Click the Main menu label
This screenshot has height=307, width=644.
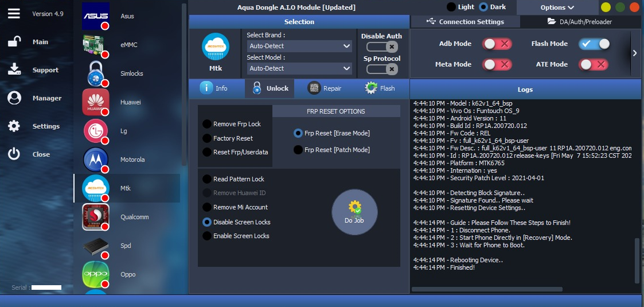pyautogui.click(x=40, y=42)
